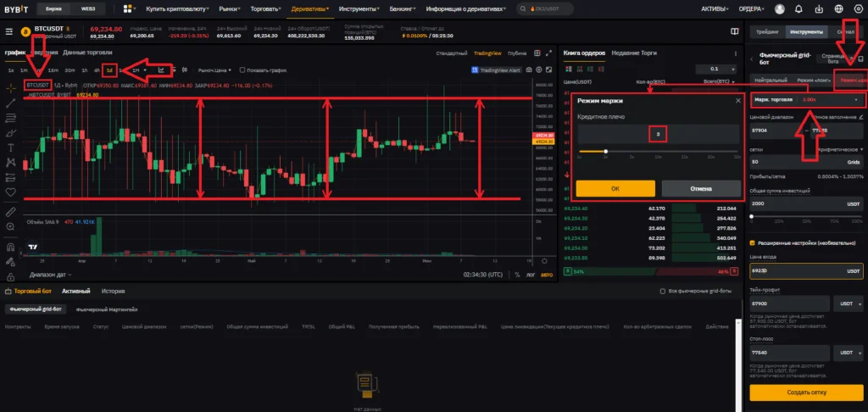868x412 pixels.
Task: Select the text annotation tool
Action: pyautogui.click(x=10, y=148)
